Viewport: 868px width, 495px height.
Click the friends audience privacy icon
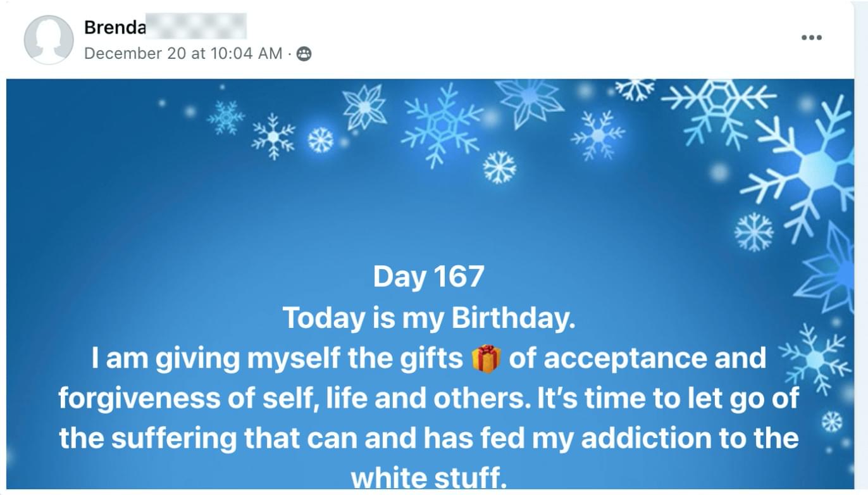point(304,54)
